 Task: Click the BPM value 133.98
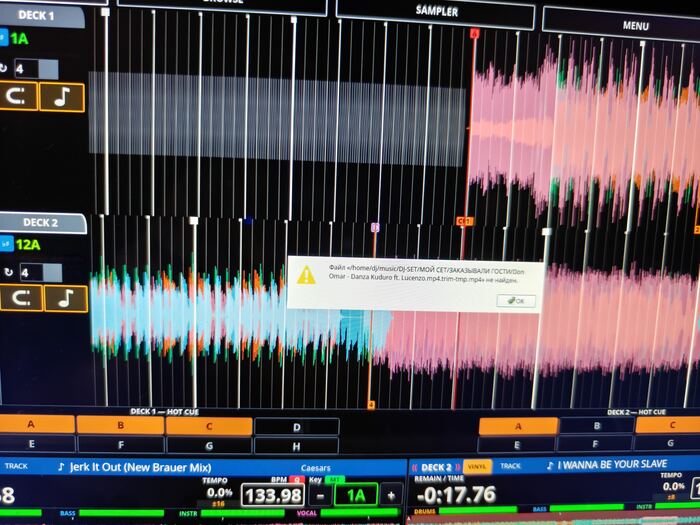pyautogui.click(x=273, y=496)
